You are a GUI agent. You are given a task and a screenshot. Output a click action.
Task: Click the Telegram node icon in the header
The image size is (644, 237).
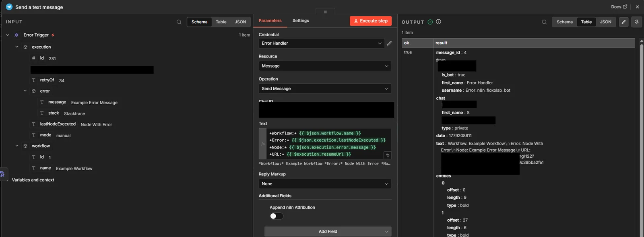pyautogui.click(x=9, y=7)
